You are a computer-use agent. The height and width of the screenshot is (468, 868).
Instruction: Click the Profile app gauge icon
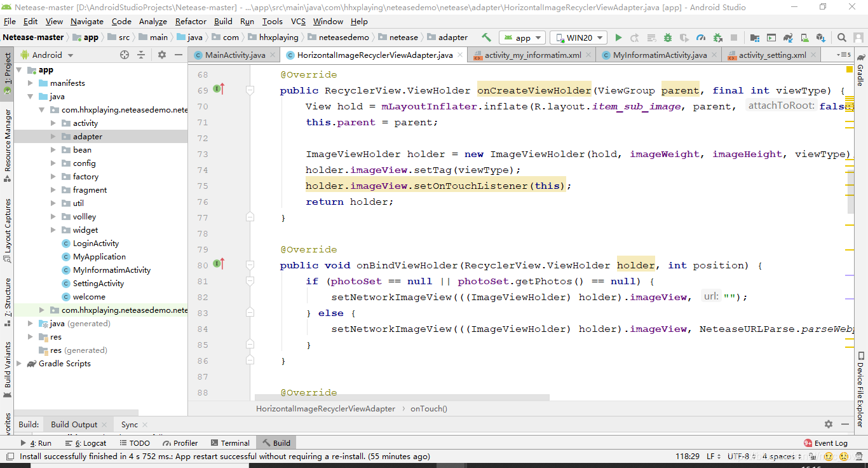point(701,38)
